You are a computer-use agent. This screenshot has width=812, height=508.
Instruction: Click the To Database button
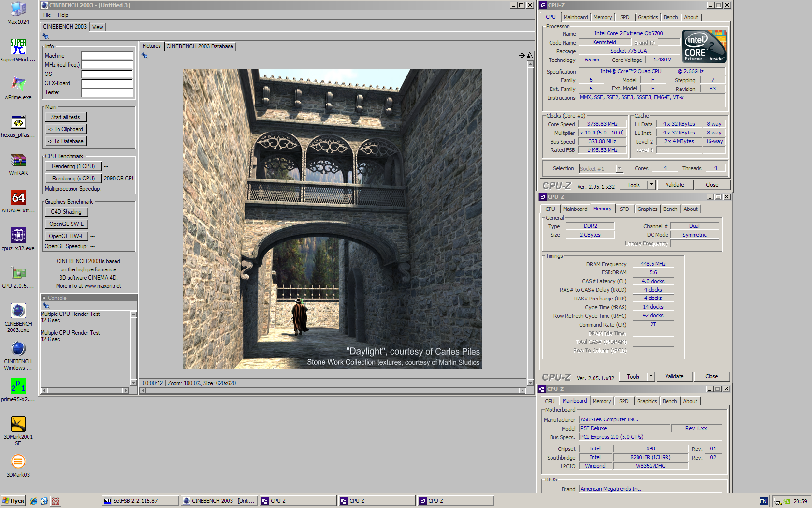(x=66, y=141)
